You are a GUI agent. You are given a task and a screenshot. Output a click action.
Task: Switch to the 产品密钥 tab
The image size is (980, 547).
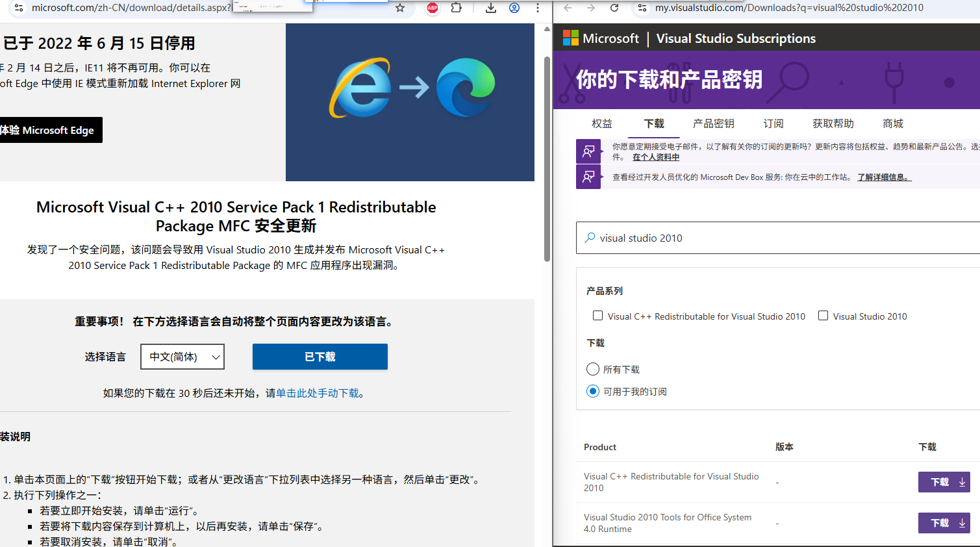(x=714, y=123)
